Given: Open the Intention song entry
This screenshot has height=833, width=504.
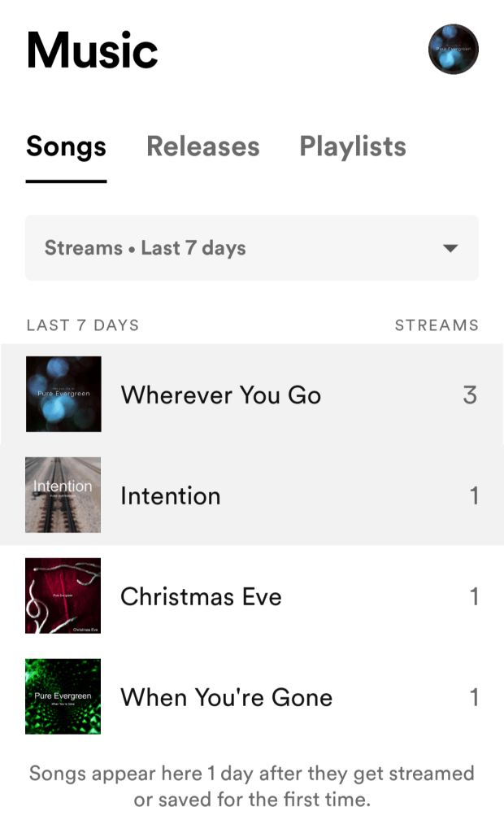Looking at the screenshot, I should 171,496.
